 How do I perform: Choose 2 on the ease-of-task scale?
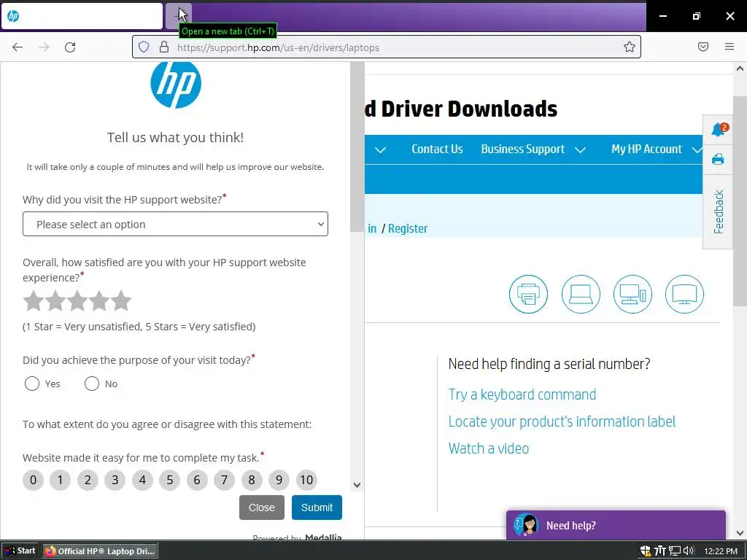point(88,480)
